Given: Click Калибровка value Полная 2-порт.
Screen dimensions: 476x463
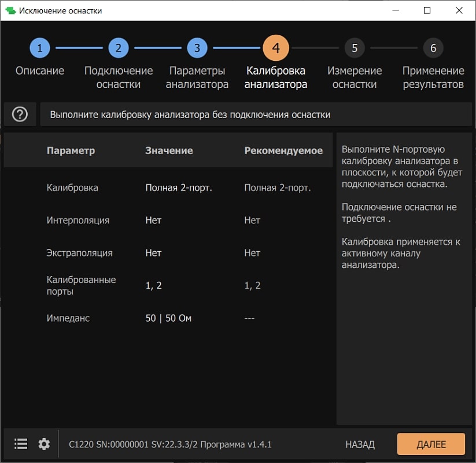Looking at the screenshot, I should pos(178,188).
